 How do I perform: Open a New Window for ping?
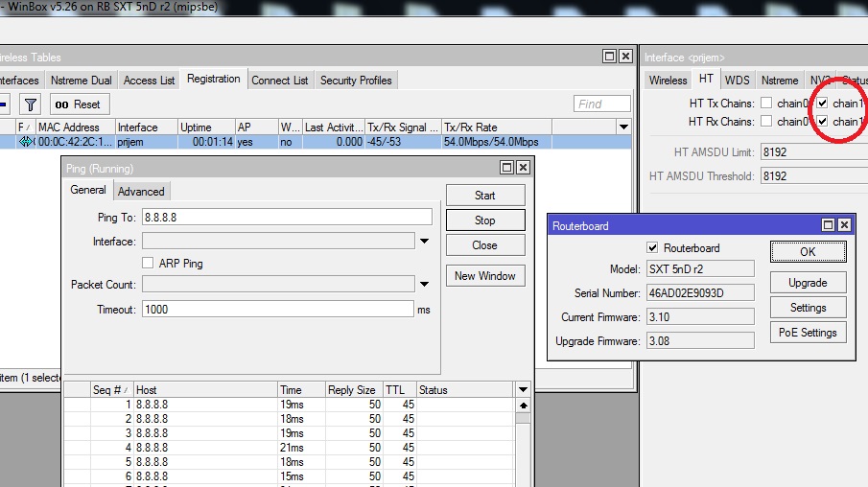pos(485,275)
